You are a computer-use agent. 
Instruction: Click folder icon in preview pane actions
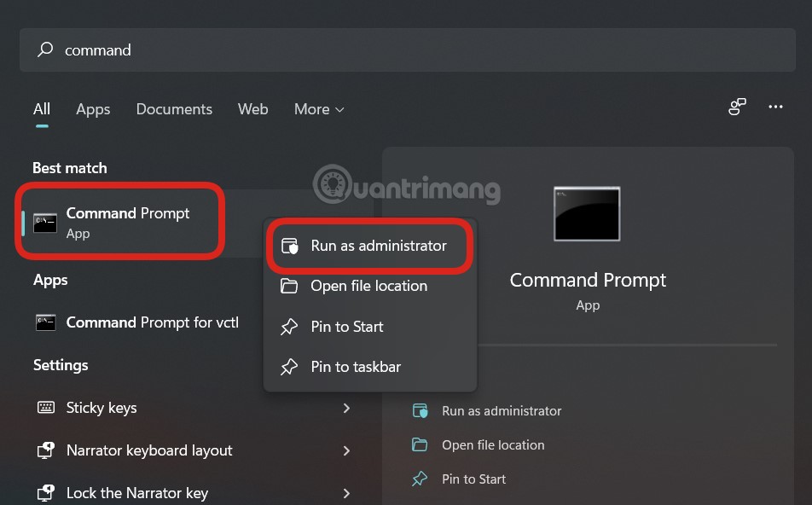[x=420, y=444]
